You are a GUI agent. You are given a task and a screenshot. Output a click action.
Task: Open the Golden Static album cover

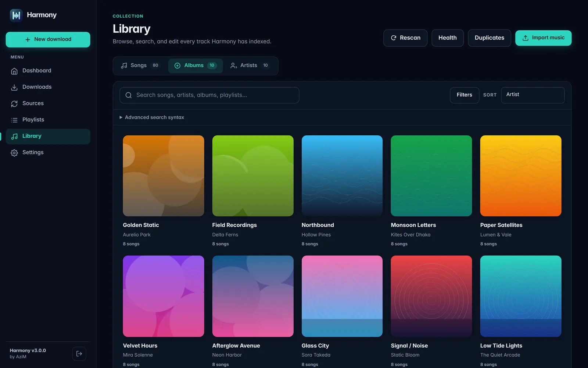(163, 176)
